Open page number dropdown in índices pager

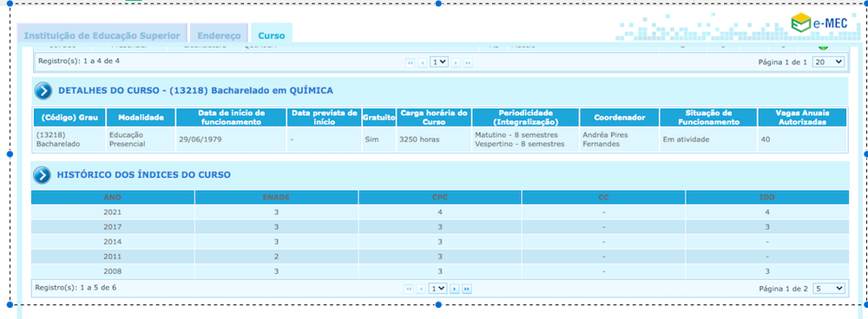click(438, 288)
